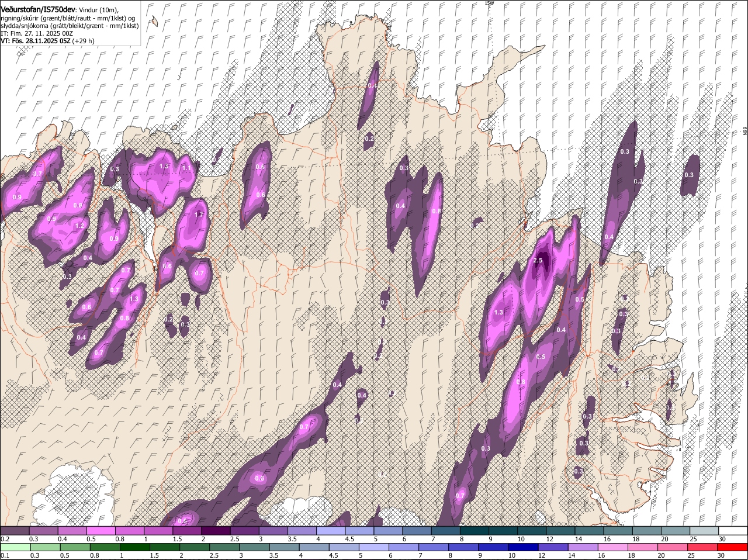The image size is (748, 560).
Task: Click 'rigning/skúrir (grænt/blátt/rautt' legend description line
Action: coord(68,18)
